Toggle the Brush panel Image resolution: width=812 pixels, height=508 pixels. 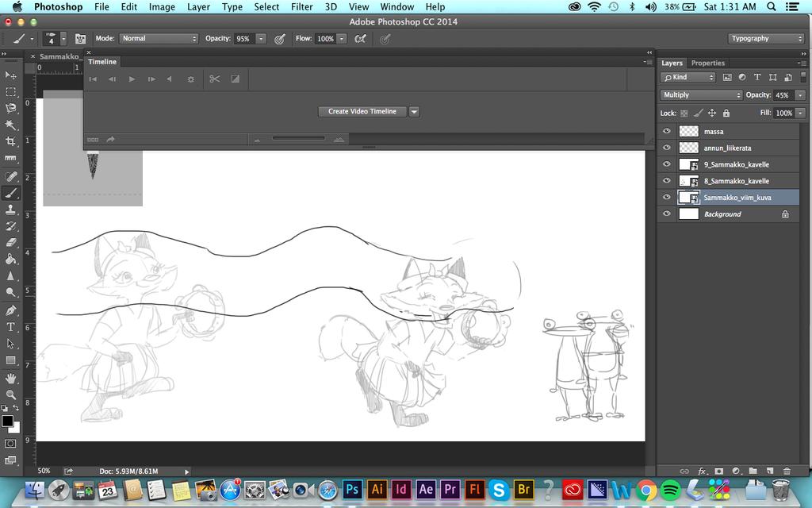point(80,39)
